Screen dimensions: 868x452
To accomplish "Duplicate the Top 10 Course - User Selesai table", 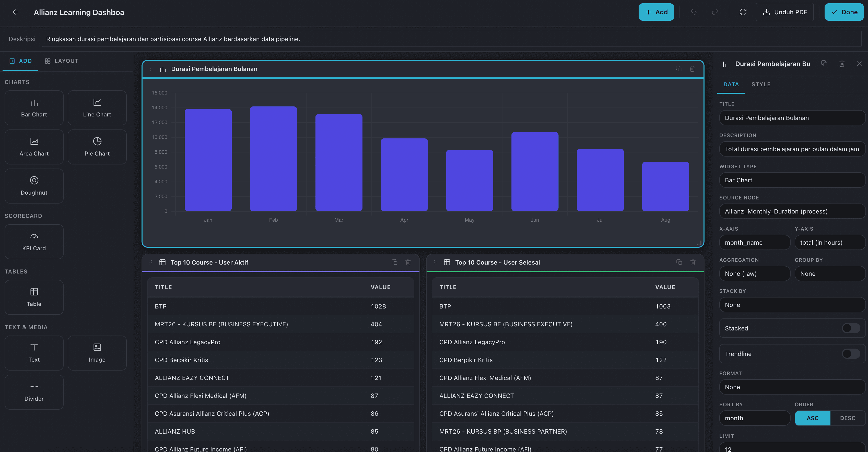I will (x=679, y=262).
